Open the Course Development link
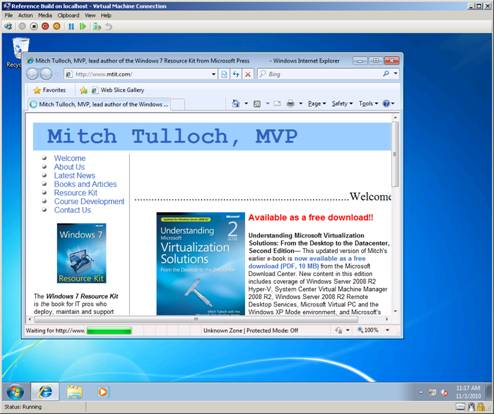The image size is (494, 414). (x=89, y=201)
